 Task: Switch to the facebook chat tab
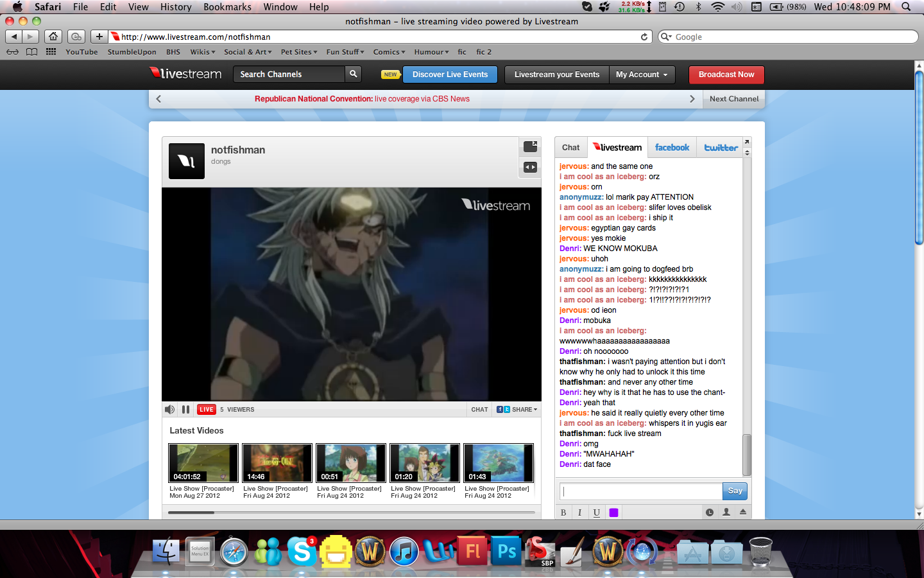[x=672, y=148]
